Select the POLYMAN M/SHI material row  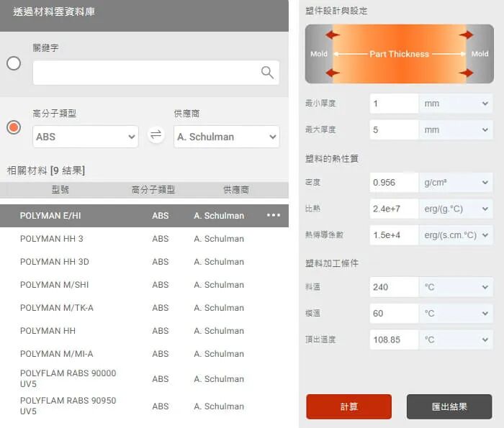coord(144,285)
